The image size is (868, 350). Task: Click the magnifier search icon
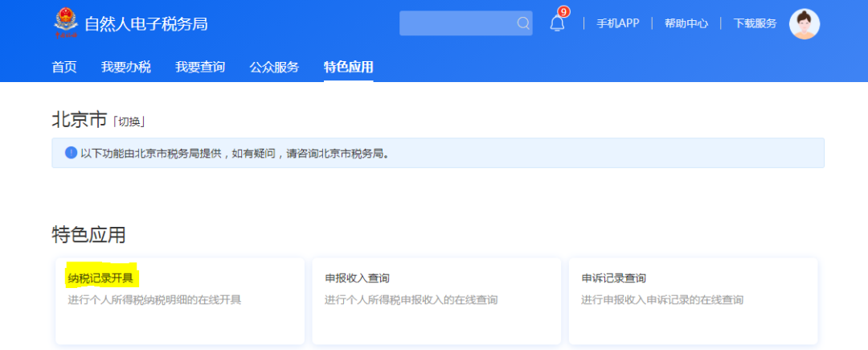(522, 23)
